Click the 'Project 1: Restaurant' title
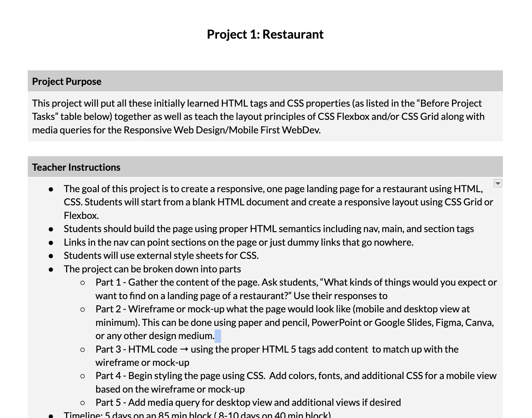Viewport: 532px width, 418px height. (265, 34)
